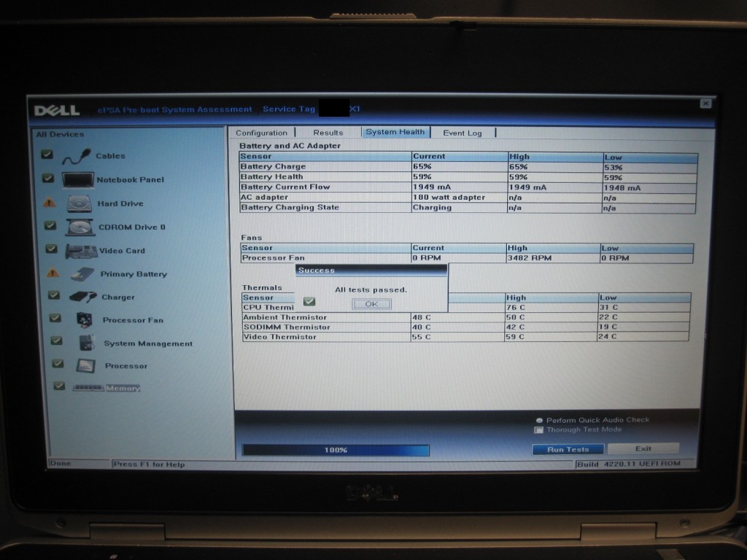
Task: Toggle the Memory checkbox
Action: click(x=59, y=386)
